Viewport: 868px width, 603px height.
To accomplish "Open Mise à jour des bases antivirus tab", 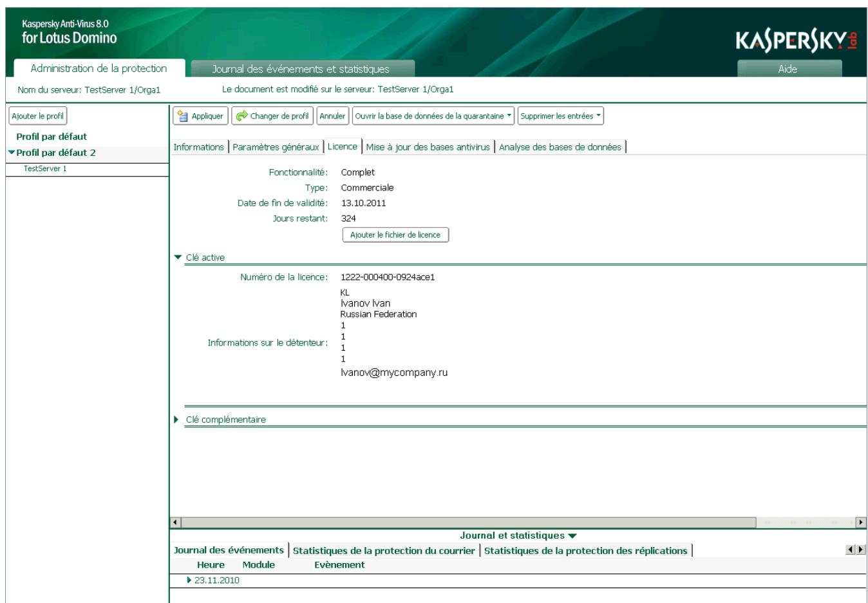I will click(428, 147).
